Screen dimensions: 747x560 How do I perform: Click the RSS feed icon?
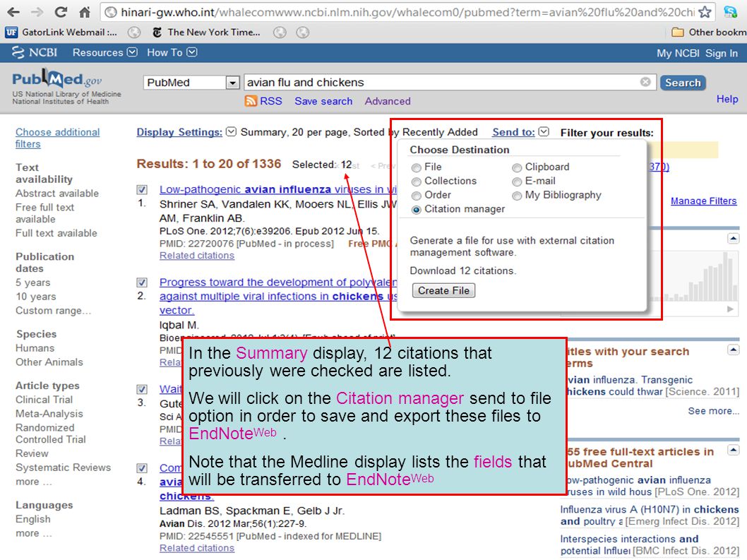click(251, 101)
